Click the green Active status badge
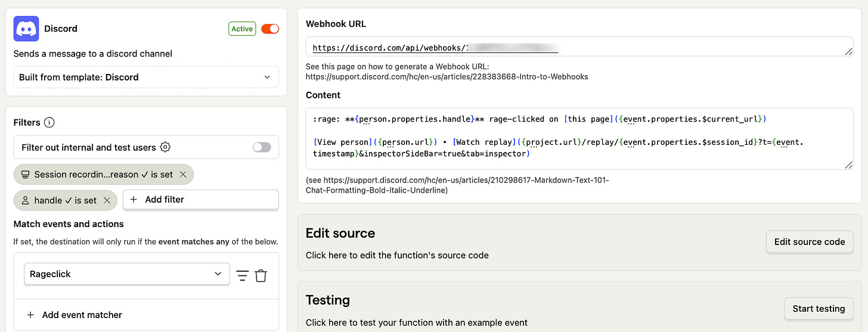 (242, 29)
